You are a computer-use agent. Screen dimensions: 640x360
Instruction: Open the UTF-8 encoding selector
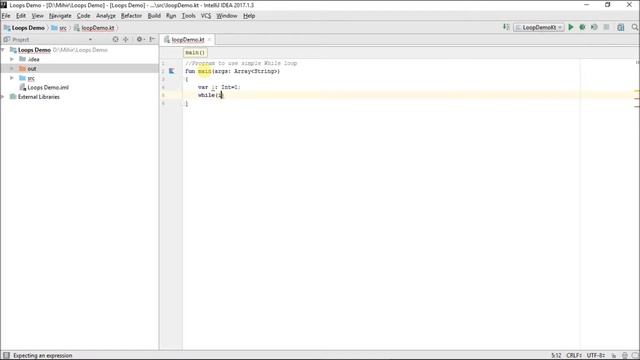pos(596,356)
